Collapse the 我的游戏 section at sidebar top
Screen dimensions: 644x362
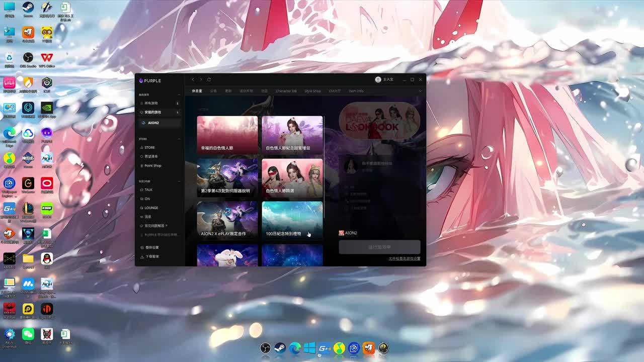click(x=180, y=95)
